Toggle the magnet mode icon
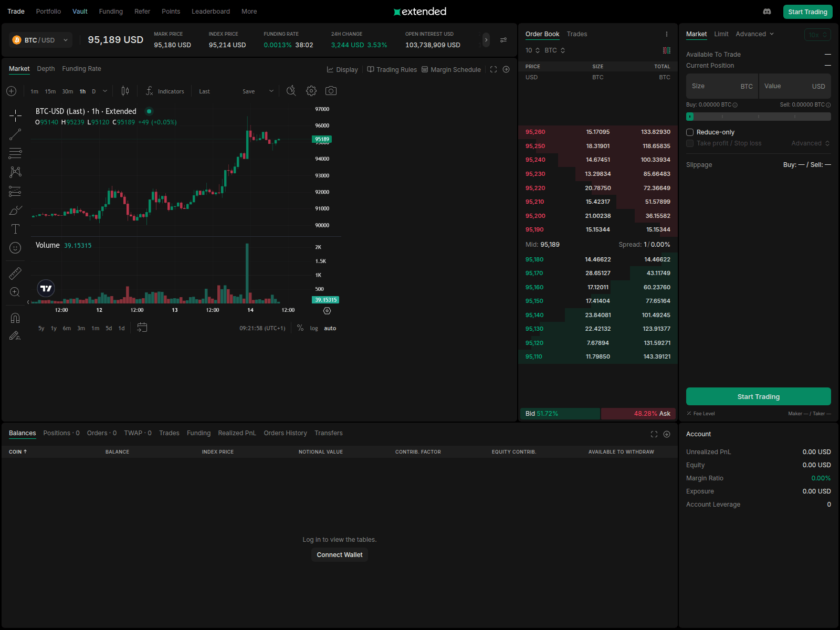The height and width of the screenshot is (630, 840). [15, 318]
